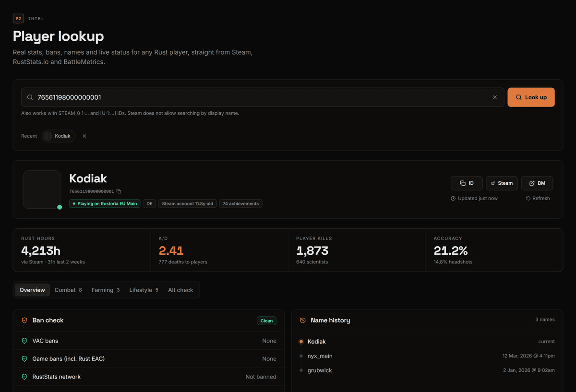Click the Steam account 11.8y old badge
Viewport: 576px width, 392px height.
pos(188,203)
